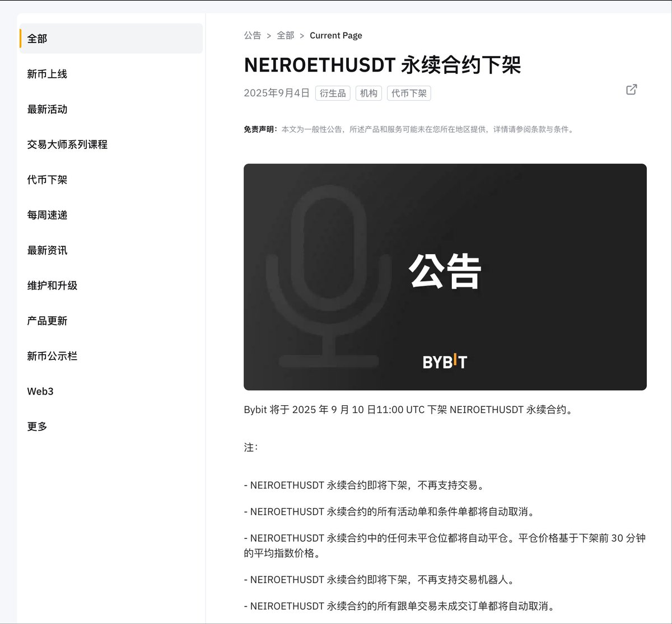Viewport: 672px width, 624px height.
Task: Open 每周速递 sidebar category
Action: (x=47, y=215)
